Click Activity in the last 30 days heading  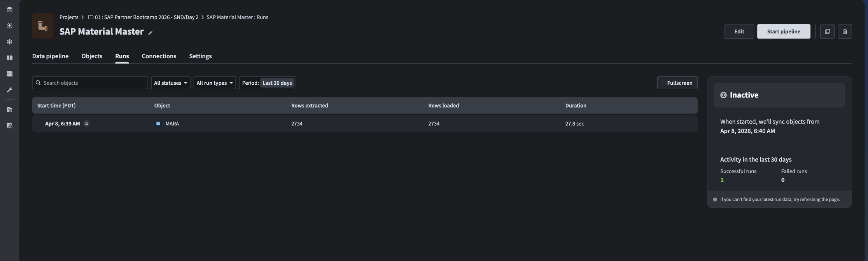tap(756, 160)
